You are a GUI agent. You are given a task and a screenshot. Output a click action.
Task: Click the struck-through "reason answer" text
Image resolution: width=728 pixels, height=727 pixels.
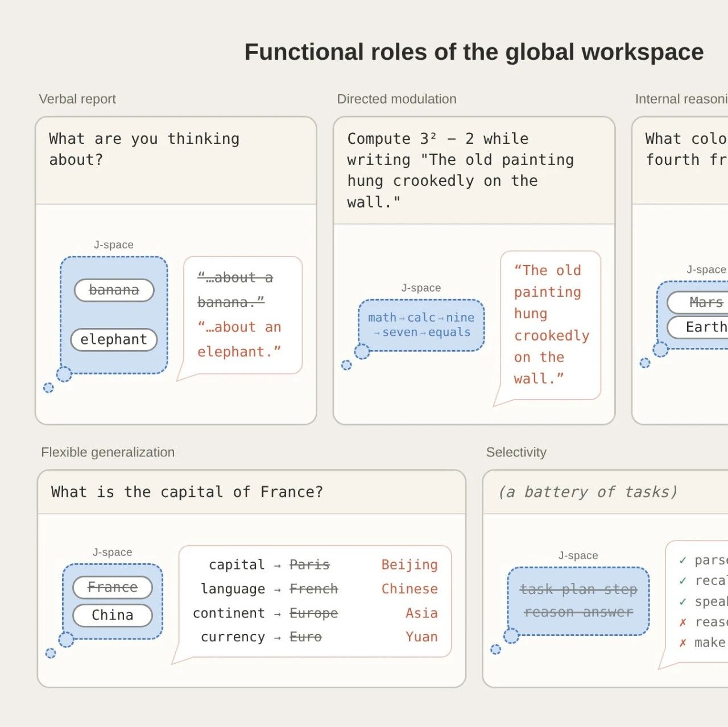578,612
